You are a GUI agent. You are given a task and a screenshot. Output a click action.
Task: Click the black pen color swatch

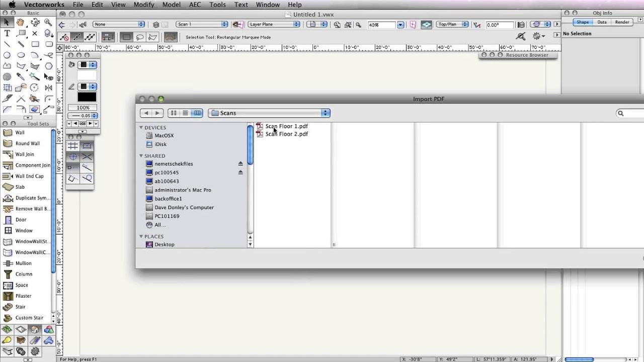(87, 98)
